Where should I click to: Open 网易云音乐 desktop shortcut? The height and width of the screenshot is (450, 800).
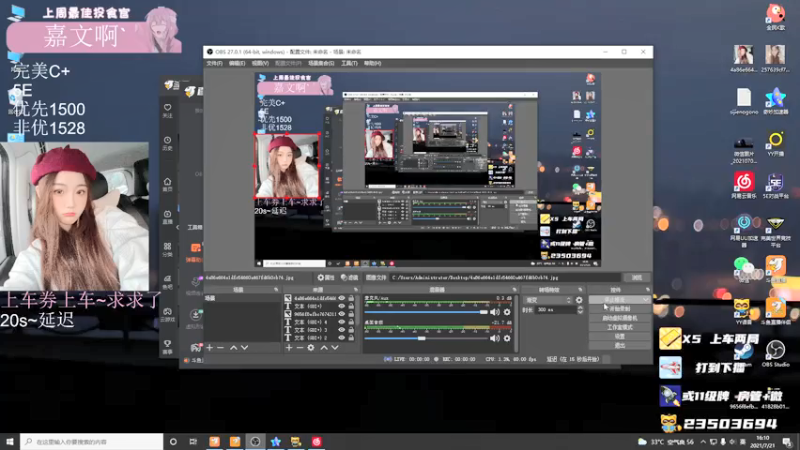click(x=744, y=185)
